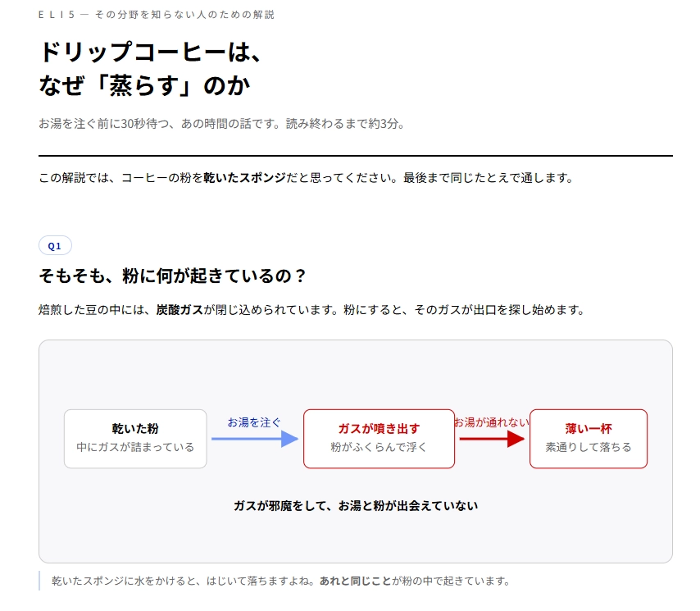Screen dimensions: 700x611
Task: Click the bold text 乾いたスポンジ in the intro
Action: [x=244, y=178]
